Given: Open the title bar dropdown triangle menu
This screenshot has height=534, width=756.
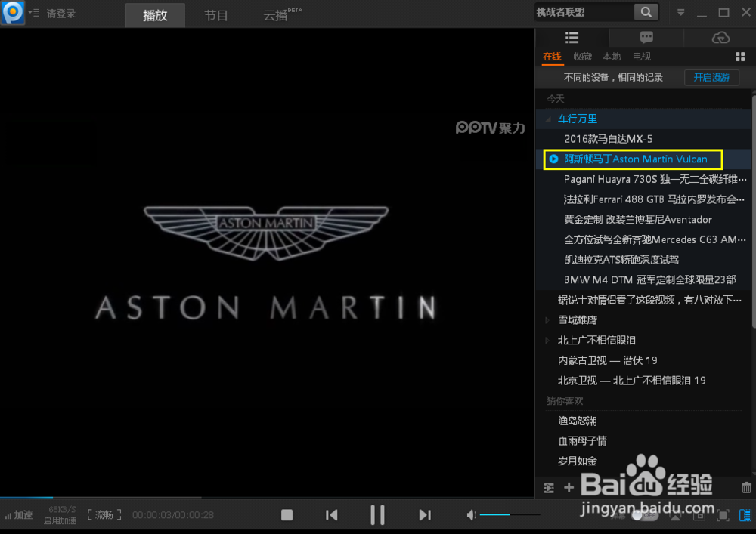Looking at the screenshot, I should tap(681, 13).
